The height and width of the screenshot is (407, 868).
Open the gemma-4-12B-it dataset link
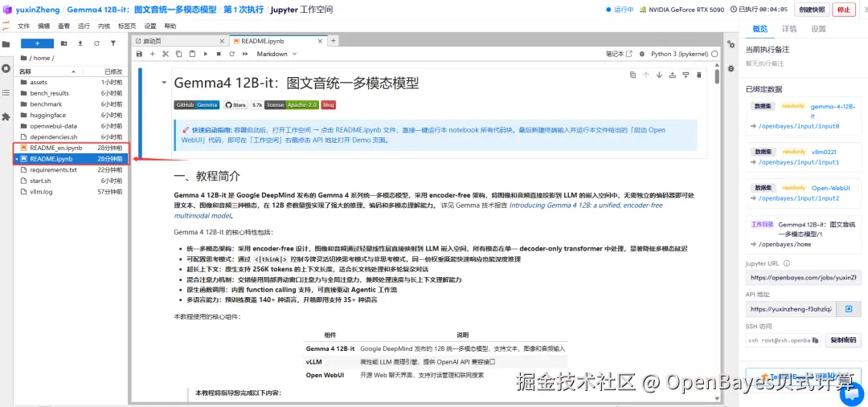point(833,111)
